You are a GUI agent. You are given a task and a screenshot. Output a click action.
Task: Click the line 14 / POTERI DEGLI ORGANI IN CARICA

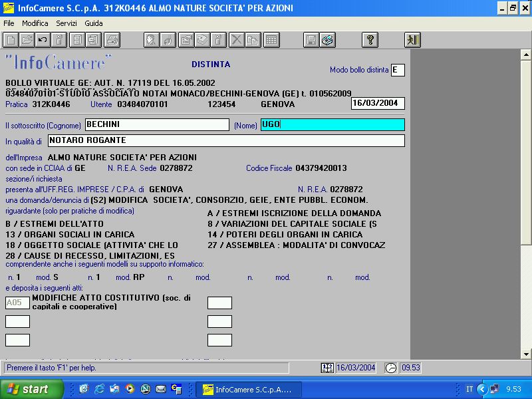(x=285, y=235)
